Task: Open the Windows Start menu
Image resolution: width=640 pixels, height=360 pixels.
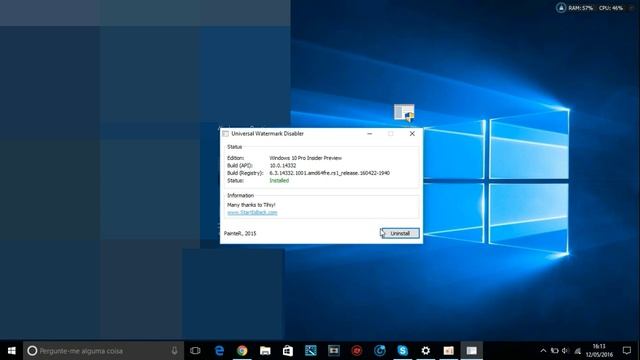Action: pos(11,351)
